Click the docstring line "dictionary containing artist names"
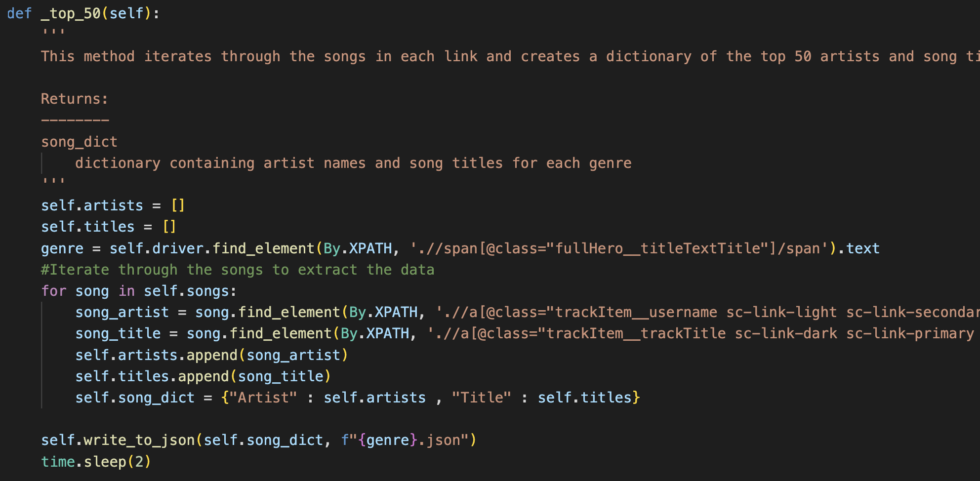The height and width of the screenshot is (481, 980). [353, 163]
